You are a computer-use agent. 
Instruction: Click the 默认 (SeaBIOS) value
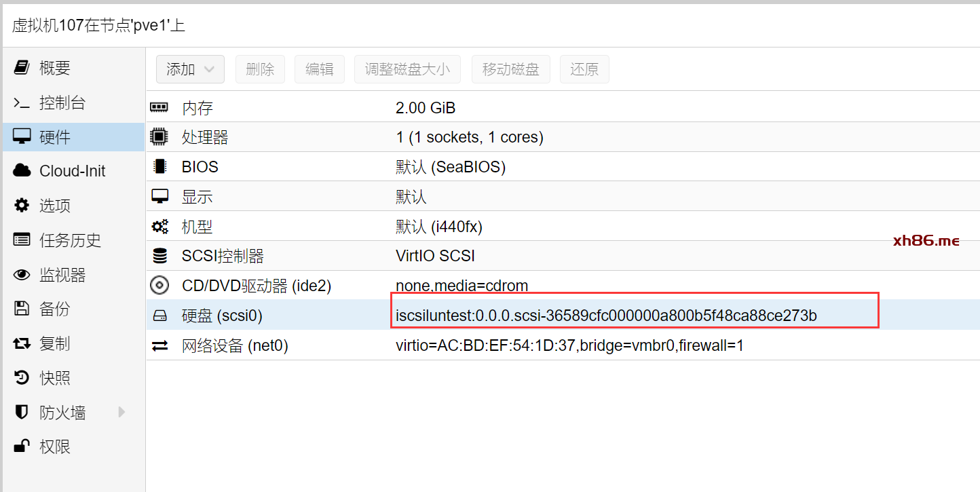tap(451, 167)
